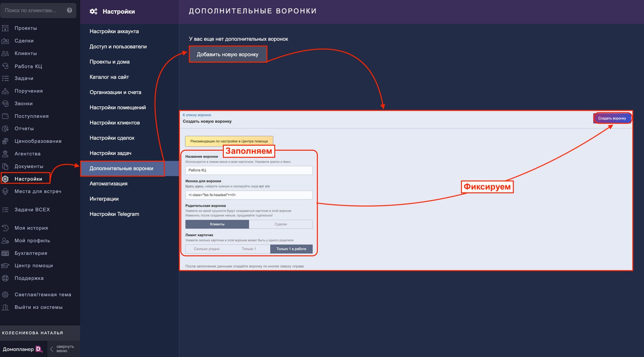
Task: Click the Бухгалтерия icon in sidebar
Action: pyautogui.click(x=5, y=253)
